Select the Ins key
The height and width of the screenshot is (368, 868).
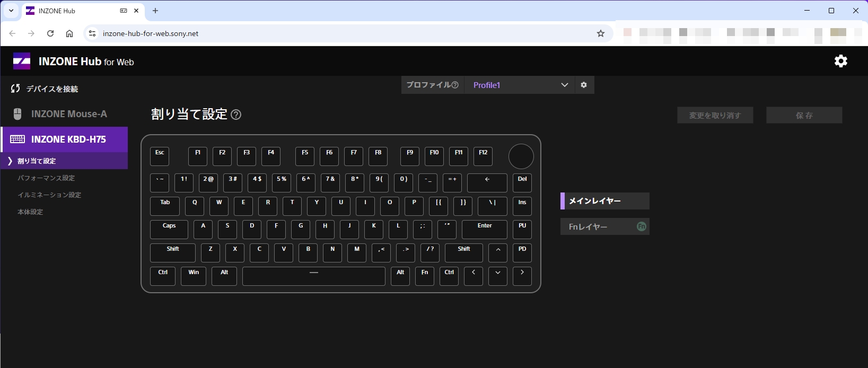click(x=522, y=206)
